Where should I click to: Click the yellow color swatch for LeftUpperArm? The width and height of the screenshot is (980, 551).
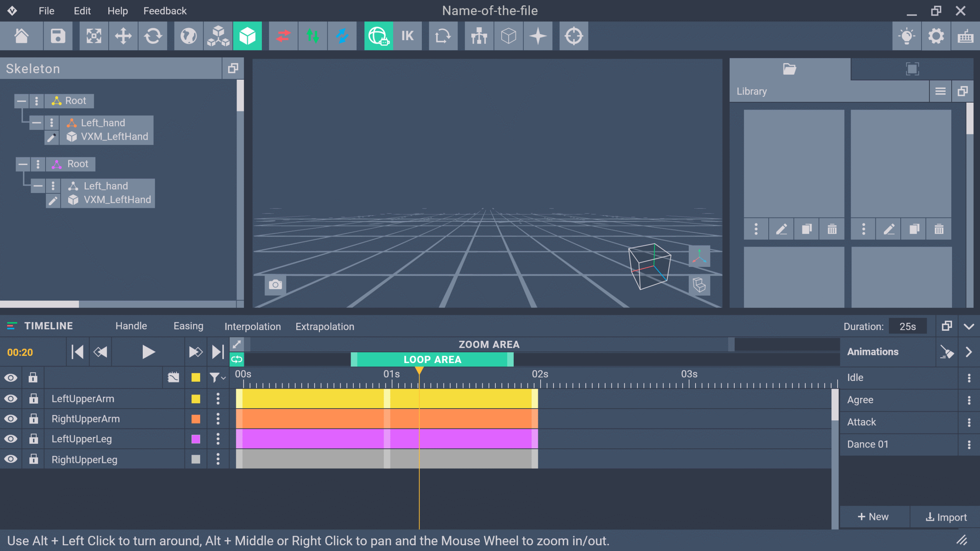[x=196, y=399]
